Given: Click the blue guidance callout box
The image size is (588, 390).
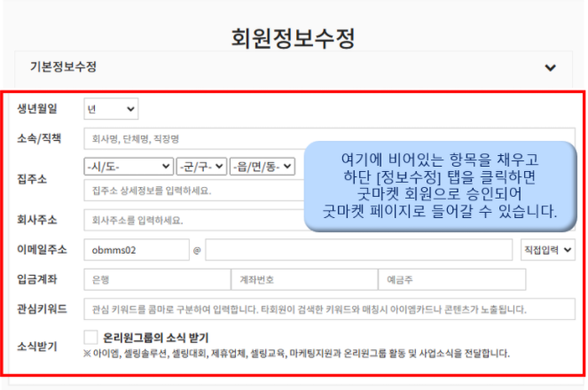Looking at the screenshot, I should click(440, 186).
